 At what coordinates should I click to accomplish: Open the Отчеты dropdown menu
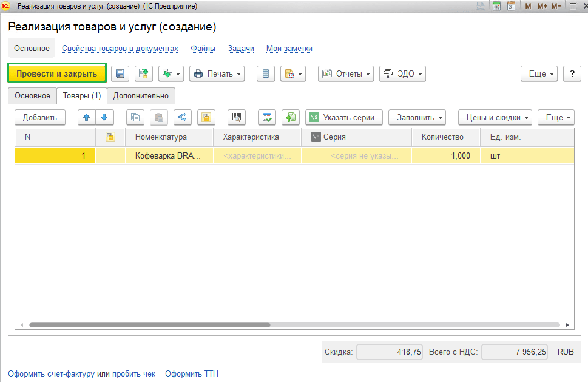(x=346, y=73)
